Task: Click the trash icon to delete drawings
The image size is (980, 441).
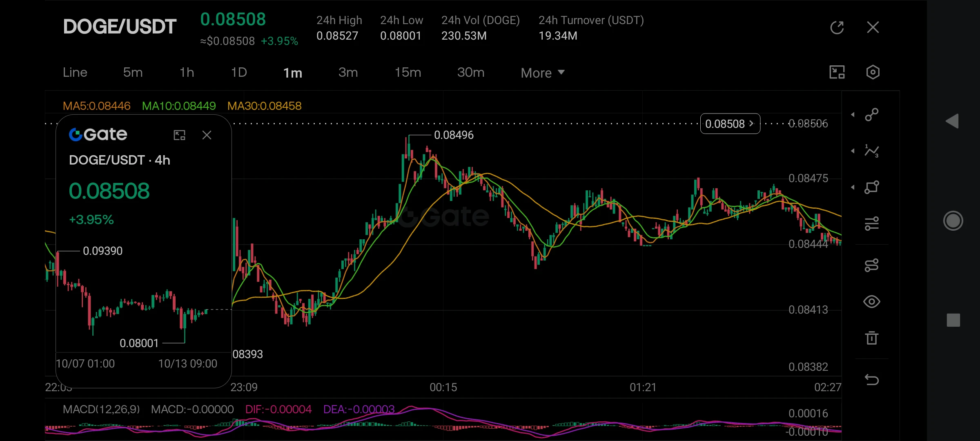Action: point(872,338)
